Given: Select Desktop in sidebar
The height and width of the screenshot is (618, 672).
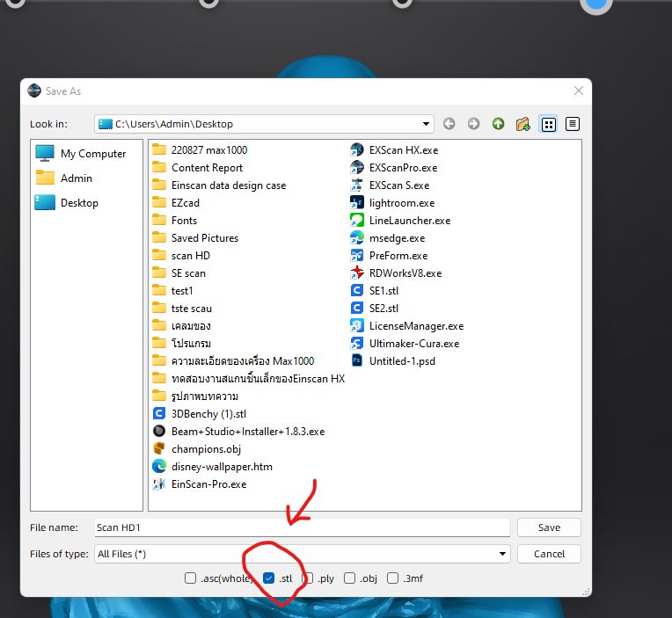Looking at the screenshot, I should (67, 202).
